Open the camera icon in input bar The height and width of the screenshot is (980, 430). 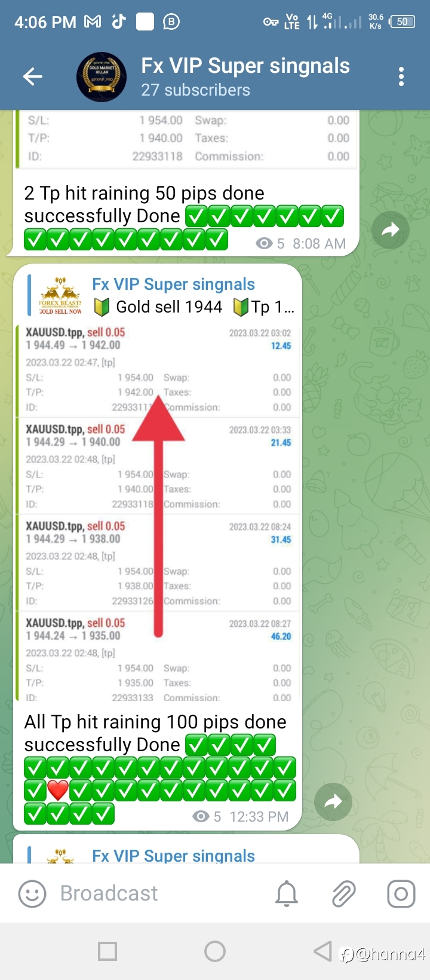401,894
